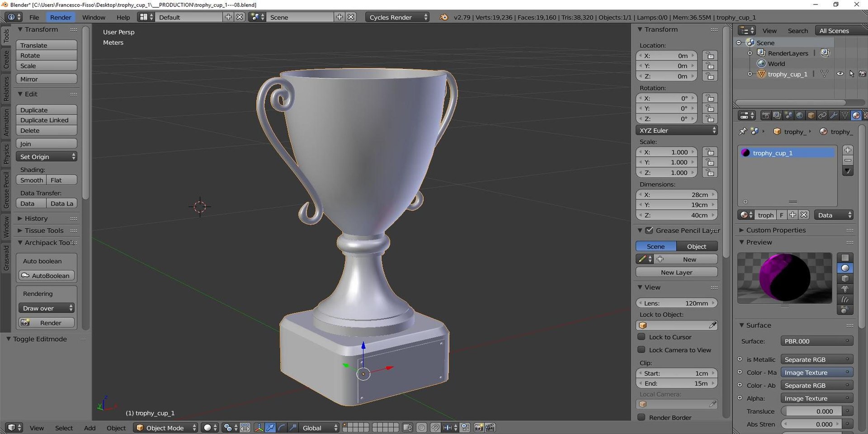This screenshot has width=868, height=434.
Task: Remove material slot with minus button
Action: [x=848, y=160]
